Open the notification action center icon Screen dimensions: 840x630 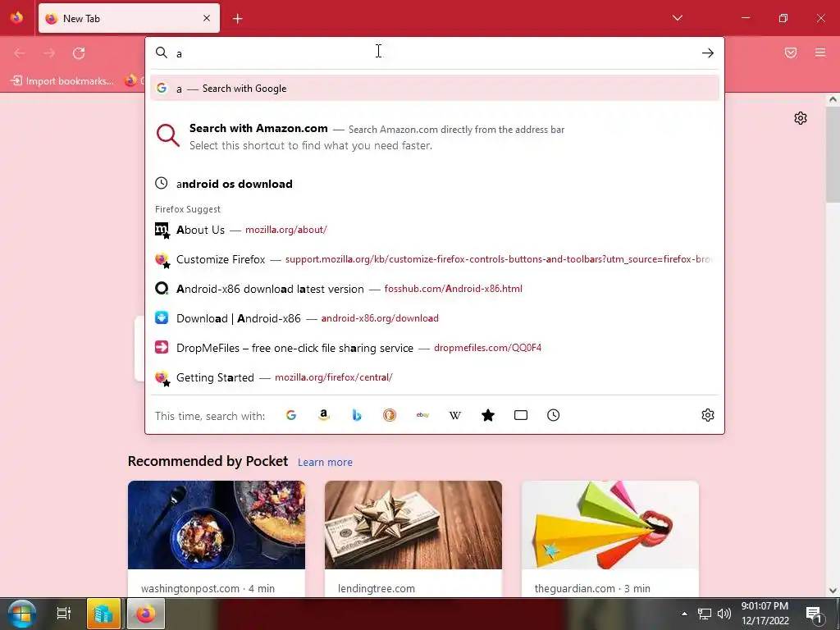coord(814,614)
